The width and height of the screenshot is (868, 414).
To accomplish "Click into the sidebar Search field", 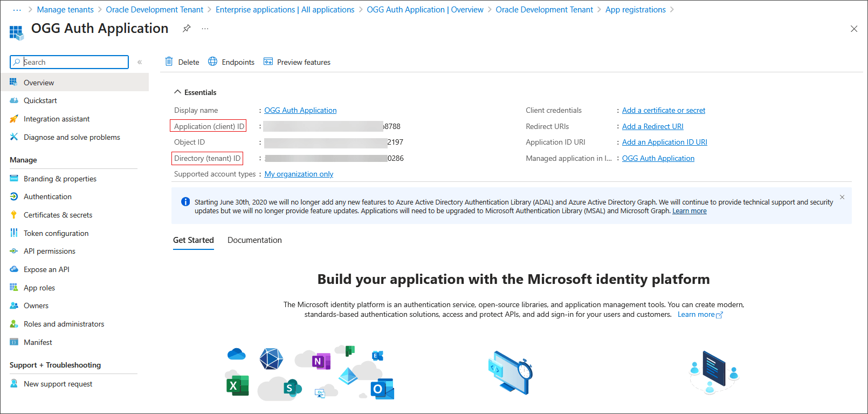I will tap(69, 62).
